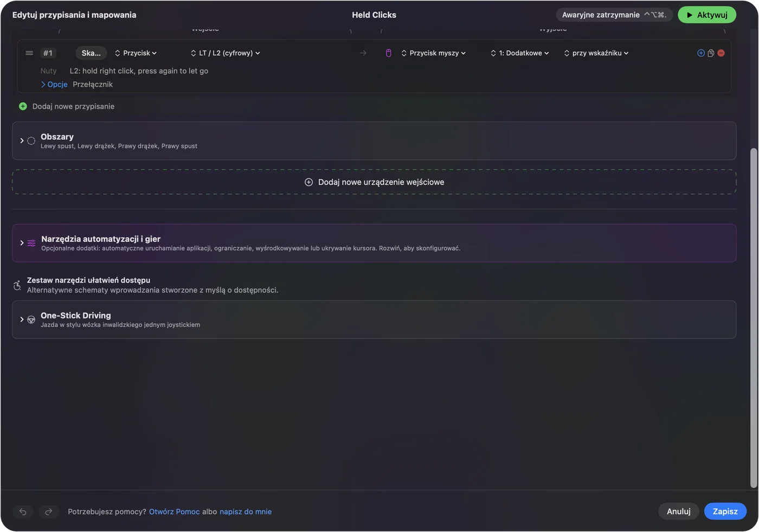Duplicate assignment #1 with the copy icon
Screen dimensions: 759x532
pos(711,53)
